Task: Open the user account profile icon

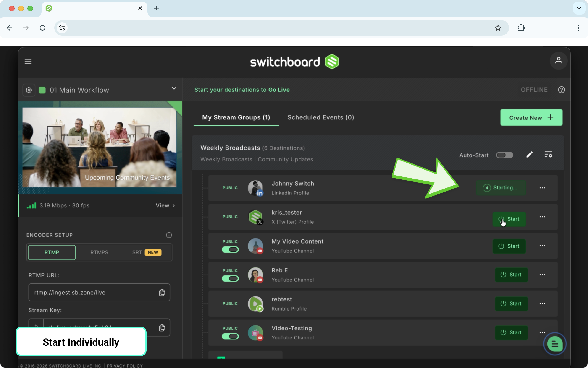Action: pos(559,61)
